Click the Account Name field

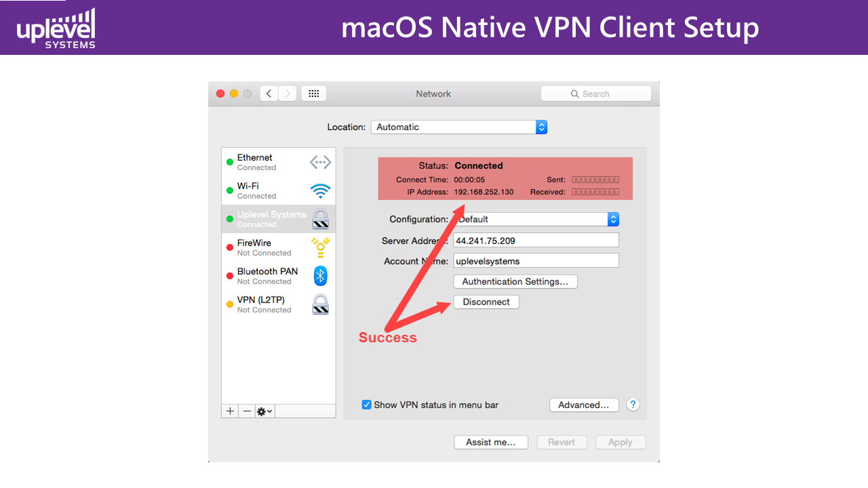tap(536, 260)
